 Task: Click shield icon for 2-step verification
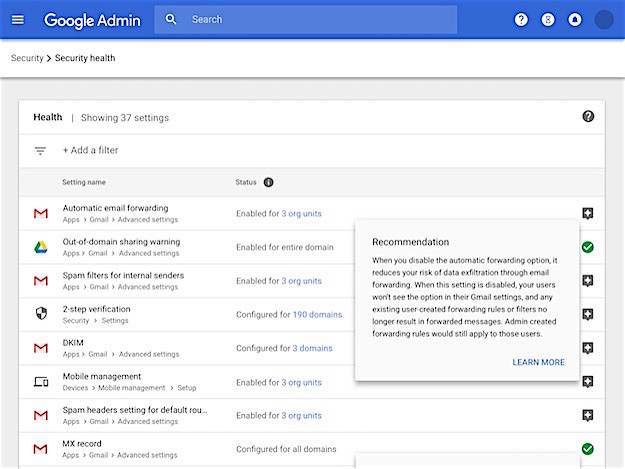coord(41,314)
